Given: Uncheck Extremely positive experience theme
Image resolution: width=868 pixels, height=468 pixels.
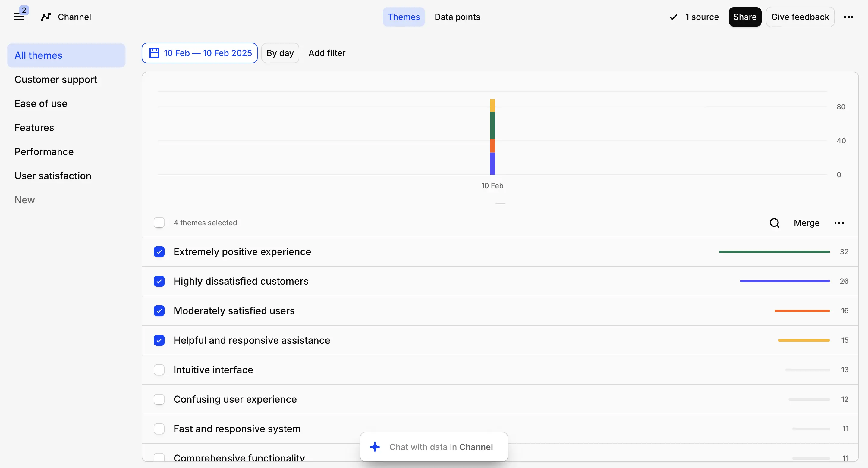Looking at the screenshot, I should coord(159,252).
